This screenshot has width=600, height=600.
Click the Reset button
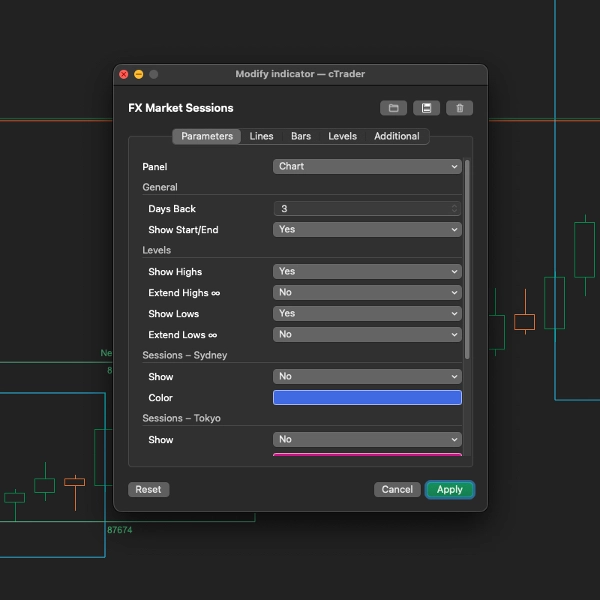pos(148,489)
